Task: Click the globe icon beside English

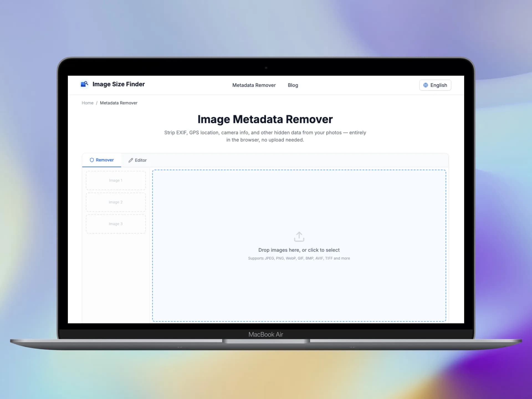Action: point(426,85)
